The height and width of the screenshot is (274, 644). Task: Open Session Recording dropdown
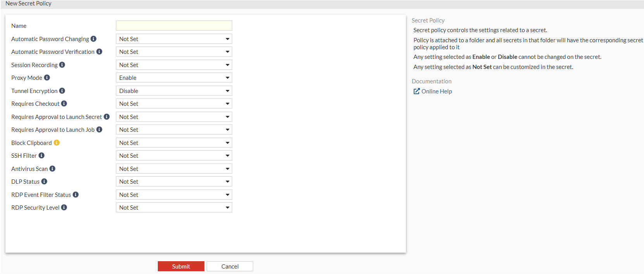(x=174, y=65)
